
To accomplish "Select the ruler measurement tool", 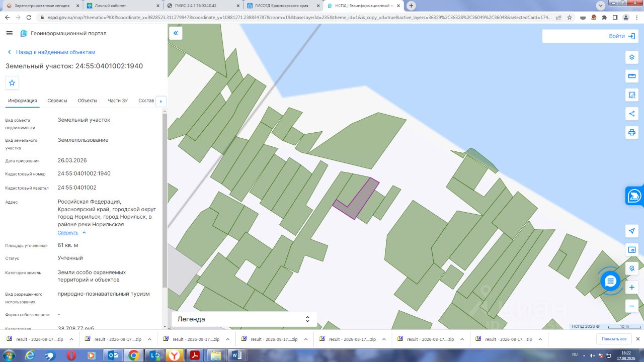I will pos(632,76).
